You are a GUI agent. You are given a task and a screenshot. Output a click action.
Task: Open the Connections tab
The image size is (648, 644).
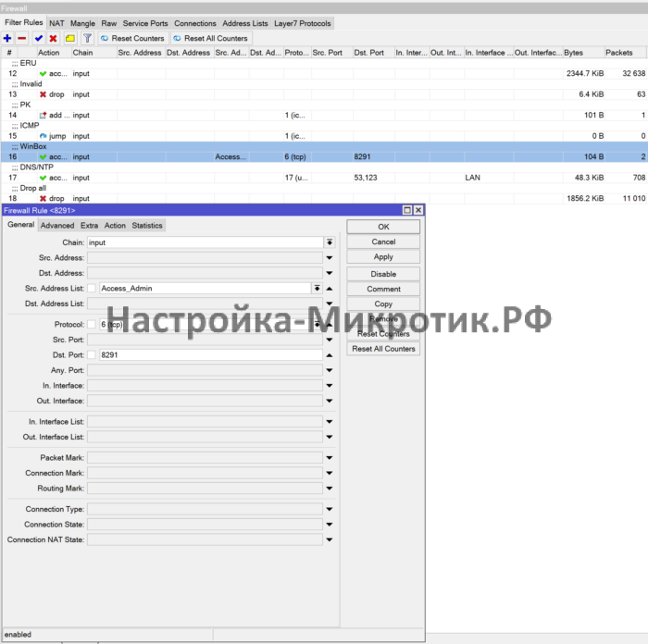[195, 23]
